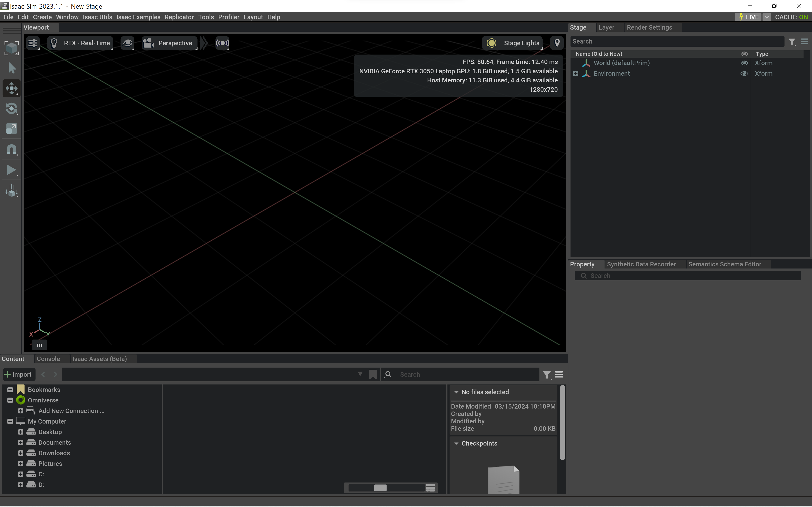Toggle visibility of World defaultPrim
This screenshot has height=507, width=812.
click(x=744, y=63)
